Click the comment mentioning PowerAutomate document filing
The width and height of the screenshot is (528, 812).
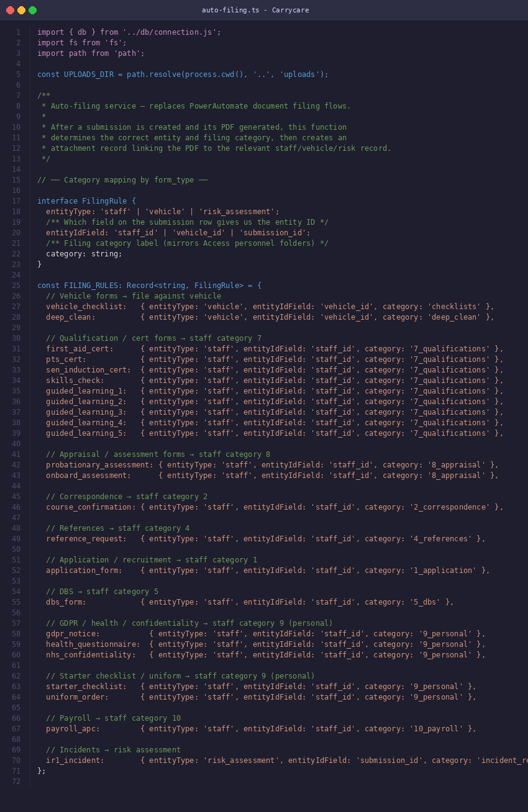[x=196, y=106]
